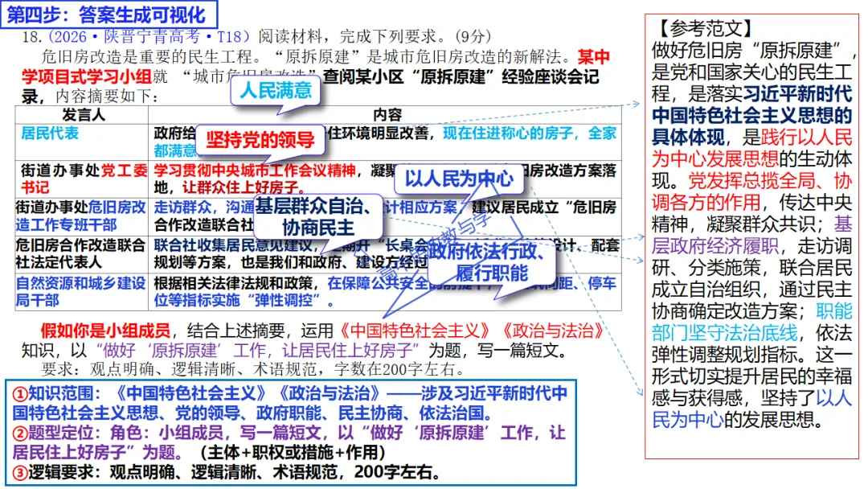
Task: Click the red phrase '党发挥总揽全局、协'
Action: tap(770, 180)
